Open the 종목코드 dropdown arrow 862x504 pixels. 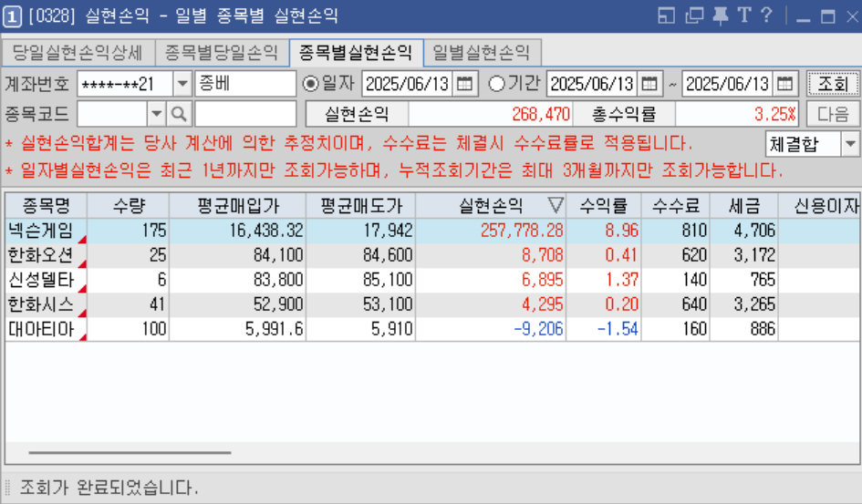click(156, 114)
